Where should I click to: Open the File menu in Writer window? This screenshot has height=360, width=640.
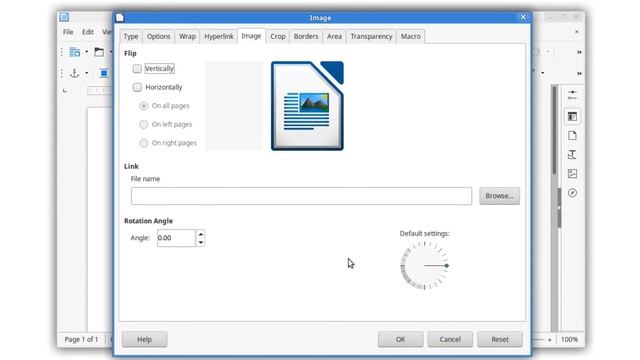tap(68, 32)
